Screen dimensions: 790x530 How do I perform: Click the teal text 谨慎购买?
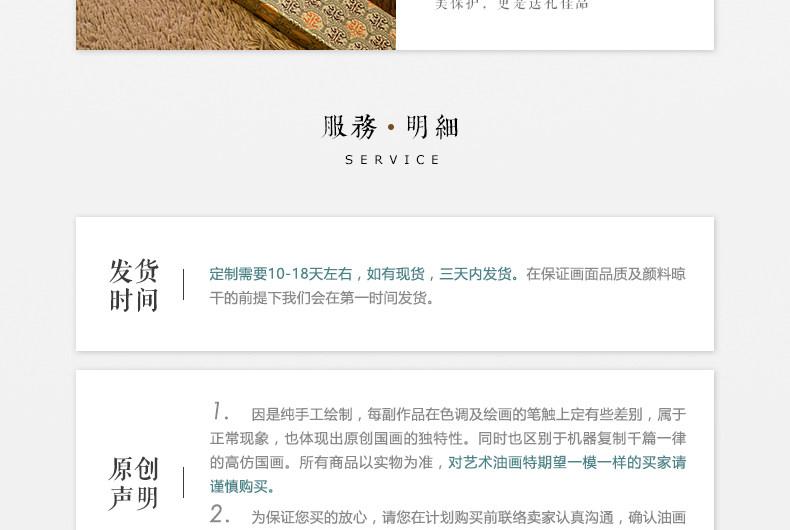tap(239, 487)
